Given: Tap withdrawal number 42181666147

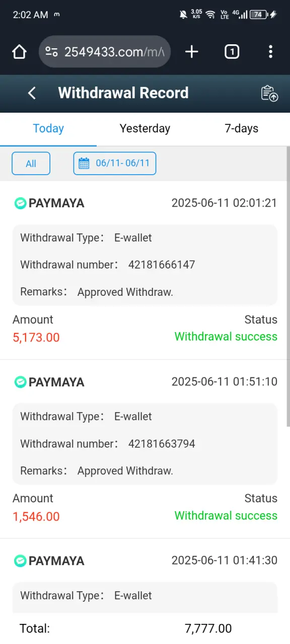Looking at the screenshot, I should point(162,265).
